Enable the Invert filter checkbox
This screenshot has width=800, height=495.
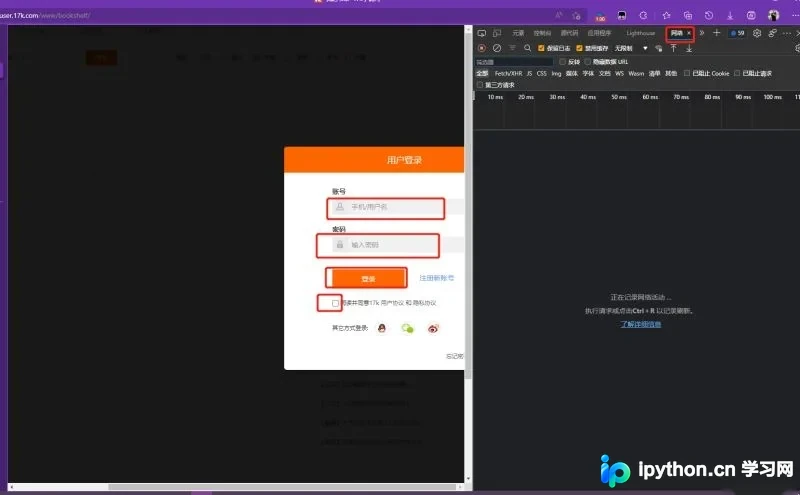pos(562,62)
